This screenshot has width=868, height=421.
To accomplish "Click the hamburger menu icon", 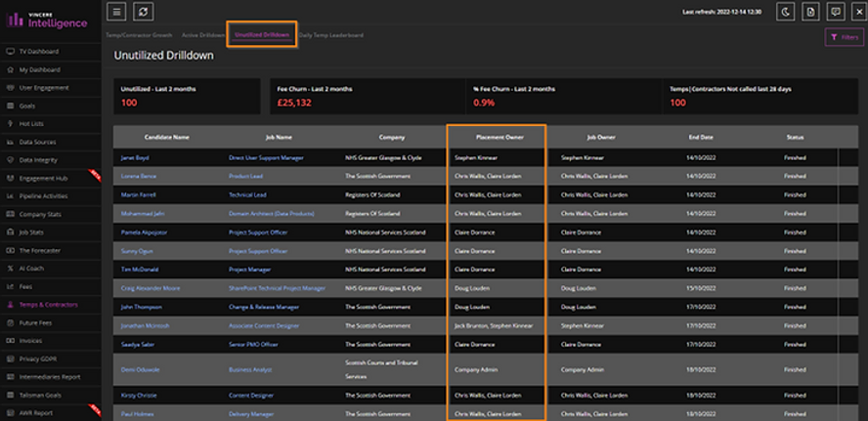I will (x=117, y=12).
